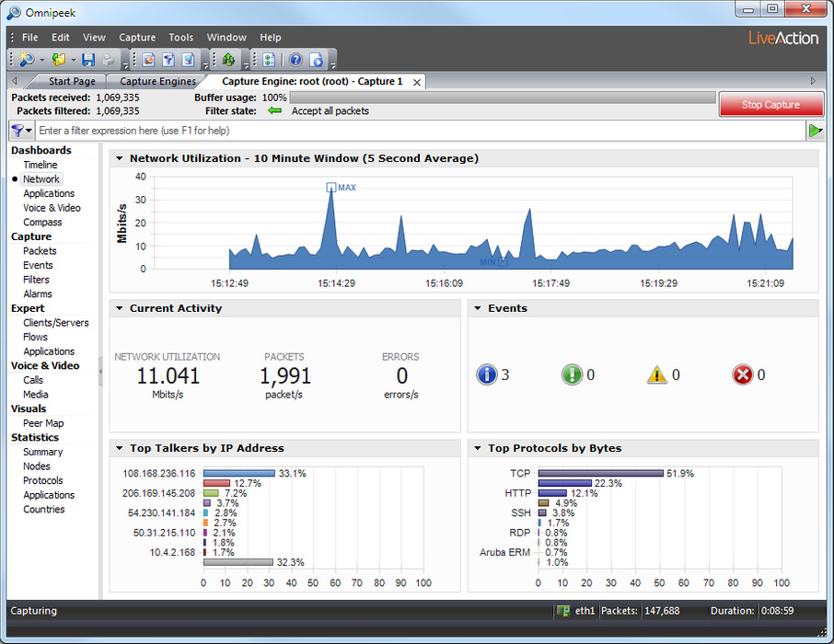Click the filter funnel document toolbar icon

pos(168,60)
